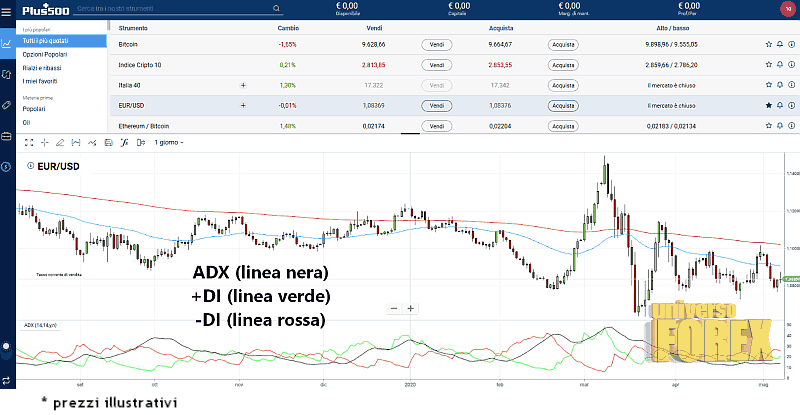Select the pencil drawing tool
The image size is (800, 415).
pyautogui.click(x=60, y=143)
